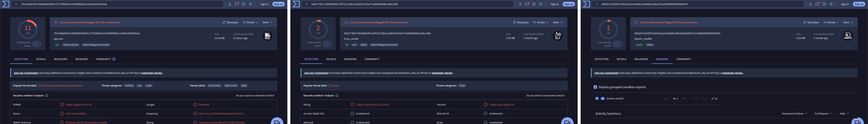The height and width of the screenshot is (124, 868).
Task: Click community score vote toggle in app.msi window
Action: coord(37,44)
